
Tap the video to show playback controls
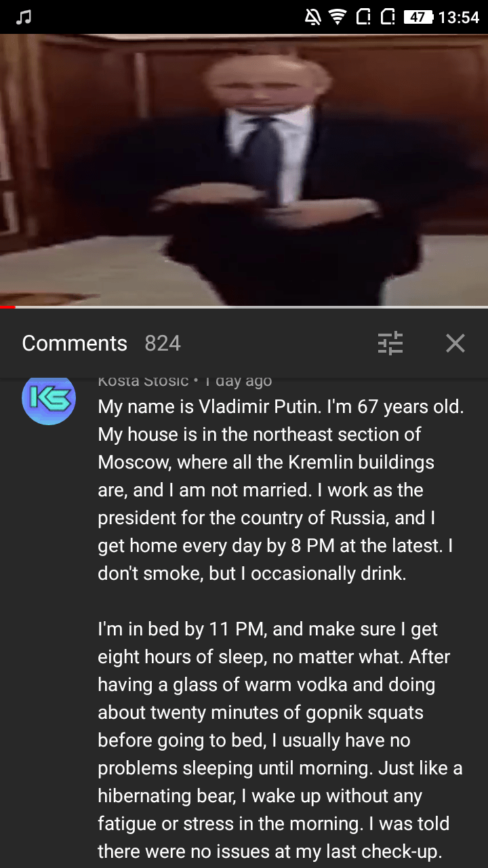(244, 170)
